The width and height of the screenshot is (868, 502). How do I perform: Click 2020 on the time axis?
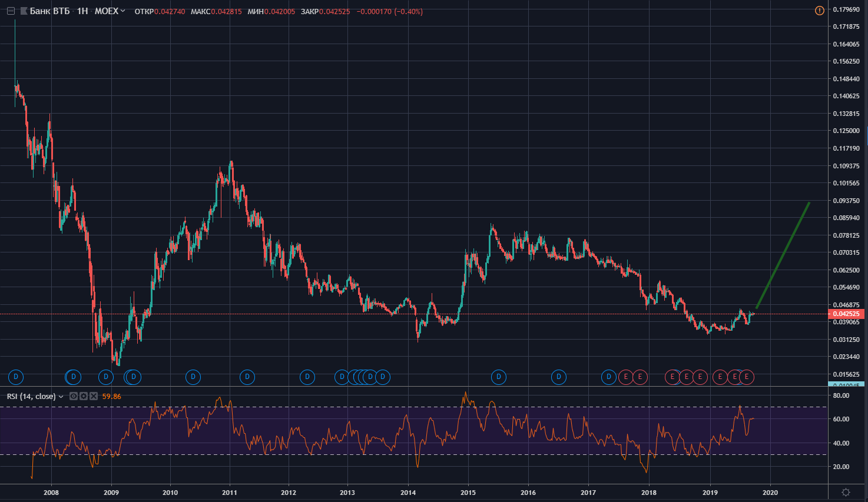click(770, 493)
